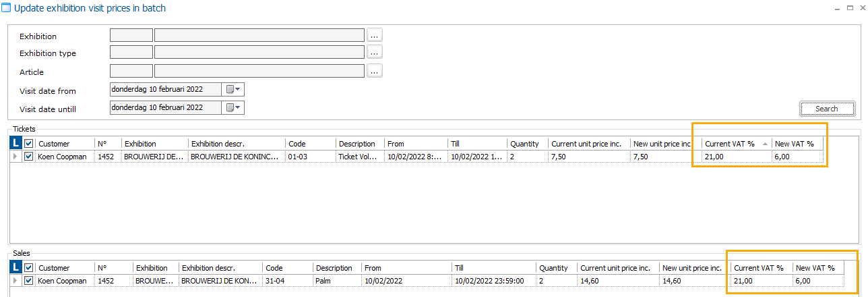Toggle select-all checkbox in Tickets header
This screenshot has height=297, width=868.
tap(28, 143)
